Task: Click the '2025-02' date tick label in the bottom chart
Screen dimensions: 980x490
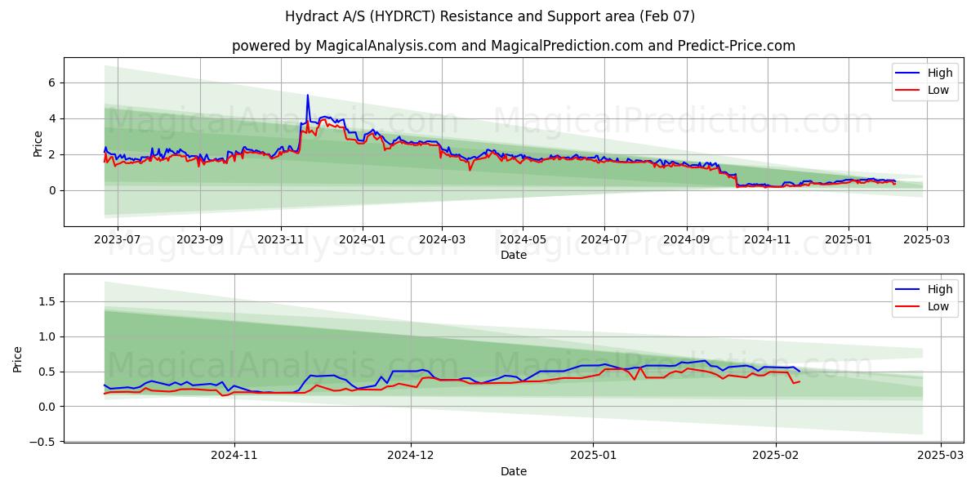Action: click(775, 457)
